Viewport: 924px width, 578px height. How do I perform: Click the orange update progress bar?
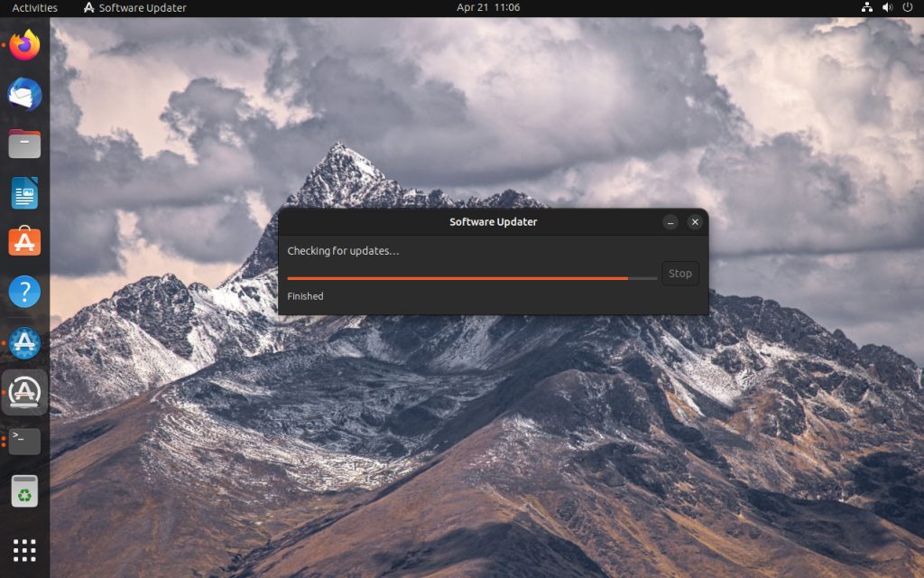tap(472, 278)
